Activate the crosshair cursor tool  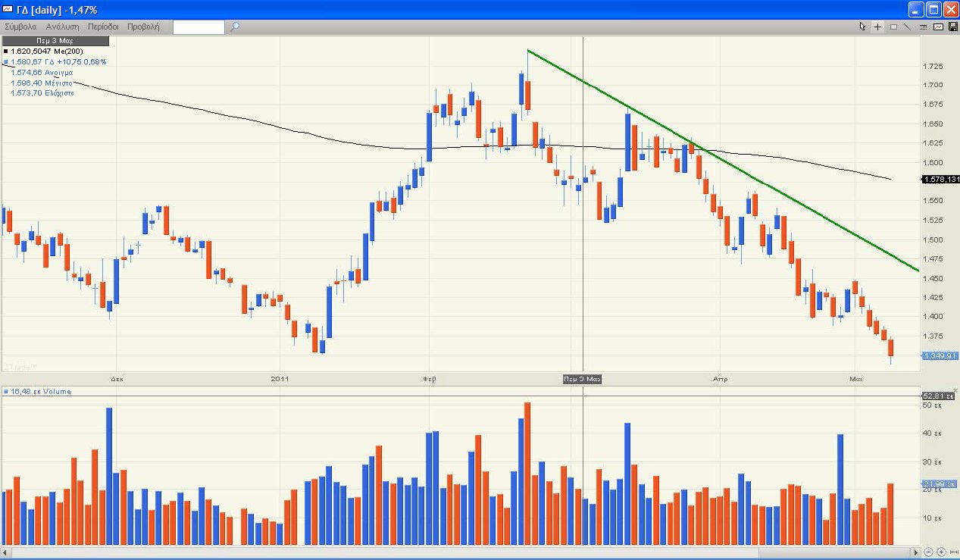pos(877,27)
